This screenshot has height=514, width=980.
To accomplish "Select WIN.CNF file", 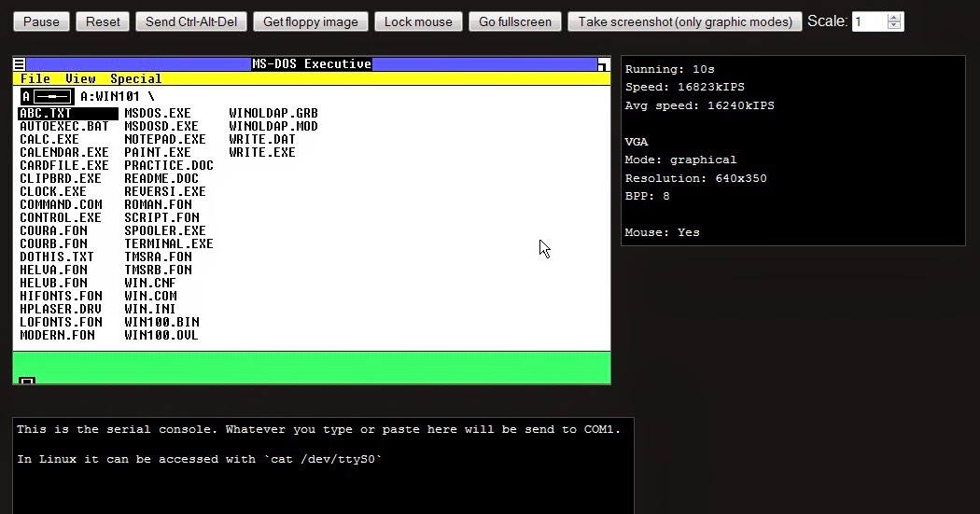I will tap(150, 284).
